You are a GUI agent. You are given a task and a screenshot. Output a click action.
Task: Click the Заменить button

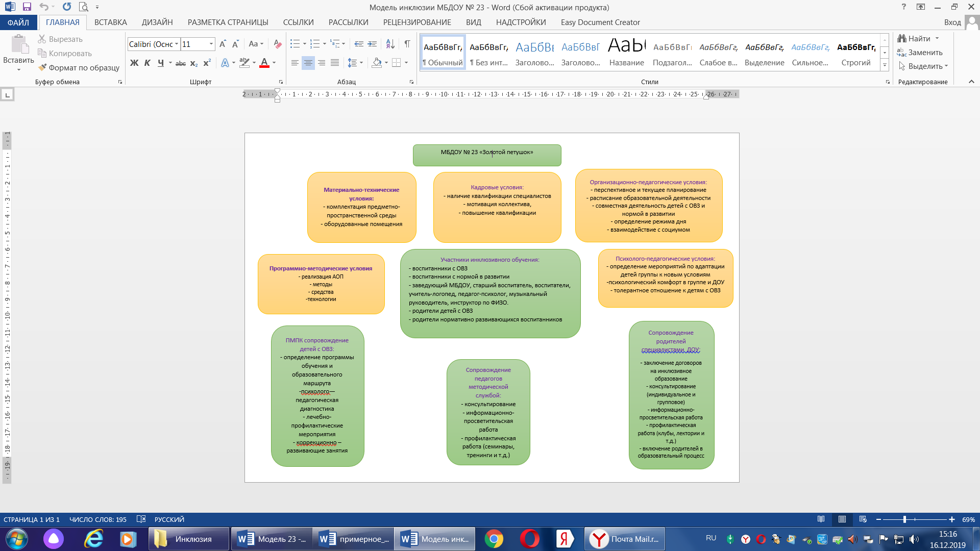click(920, 53)
